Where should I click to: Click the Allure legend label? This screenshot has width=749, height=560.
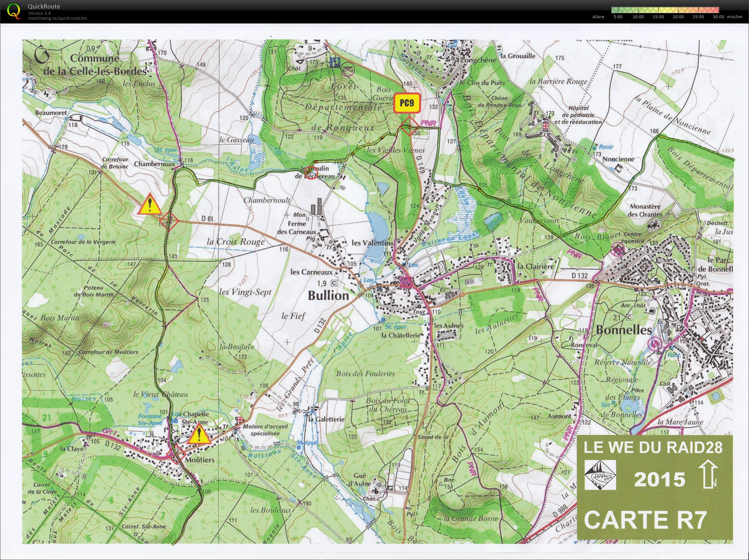click(x=598, y=17)
